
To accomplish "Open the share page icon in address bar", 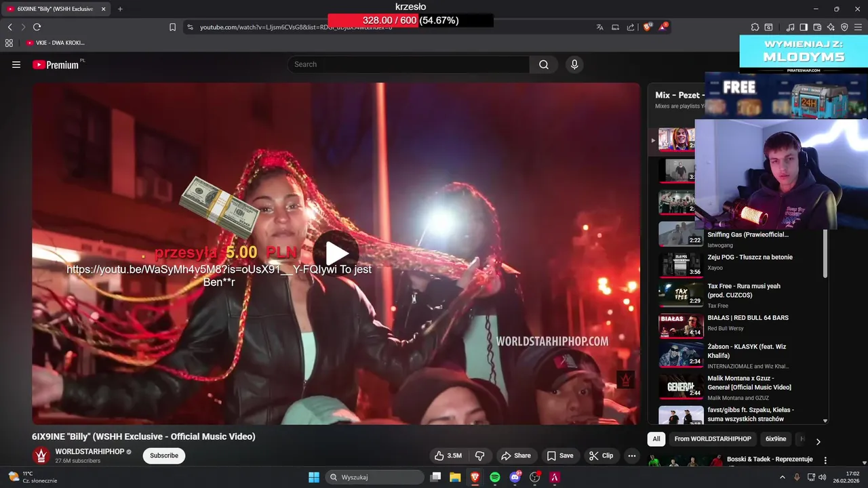I will click(x=631, y=27).
